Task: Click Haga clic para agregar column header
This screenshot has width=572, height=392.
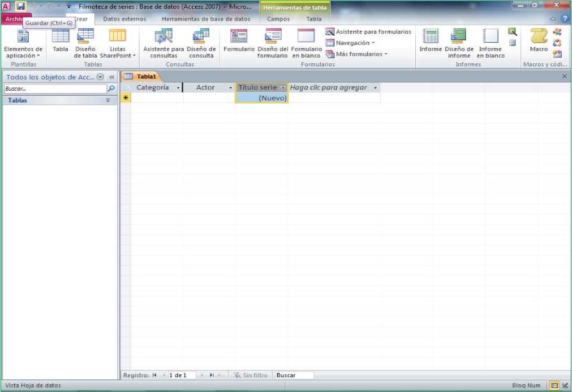Action: pos(328,88)
